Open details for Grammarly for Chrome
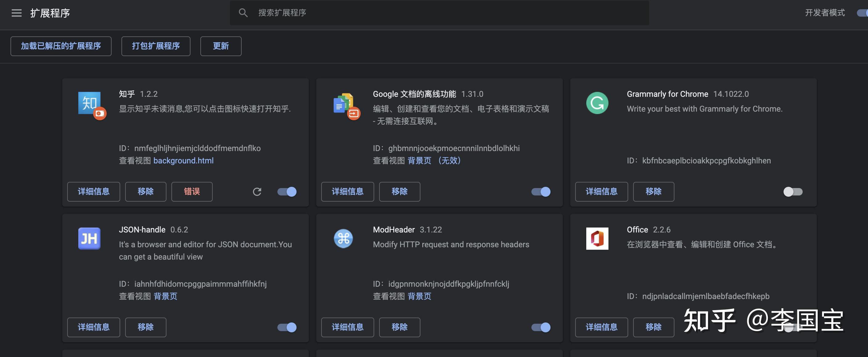 pos(601,192)
